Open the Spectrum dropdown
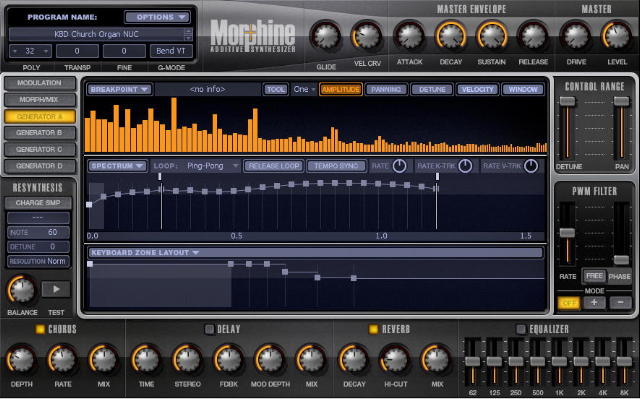 tap(117, 166)
